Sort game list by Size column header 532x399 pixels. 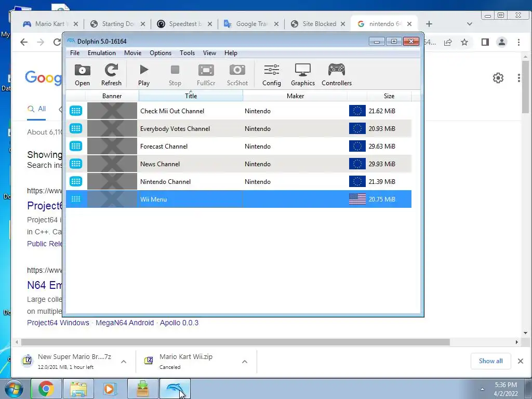389,96
